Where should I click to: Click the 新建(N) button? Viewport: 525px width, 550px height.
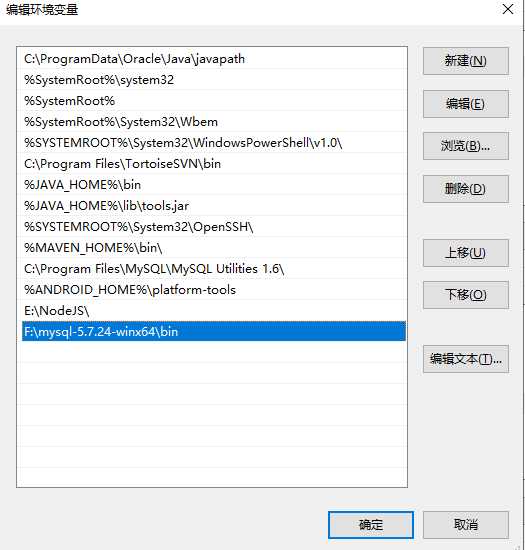point(465,61)
